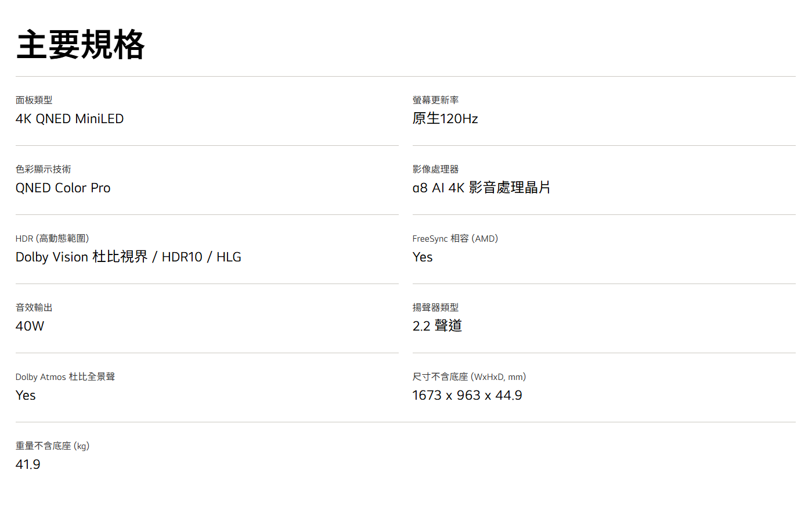Click the 音效輸出 label
Image resolution: width=812 pixels, height=513 pixels.
(34, 307)
